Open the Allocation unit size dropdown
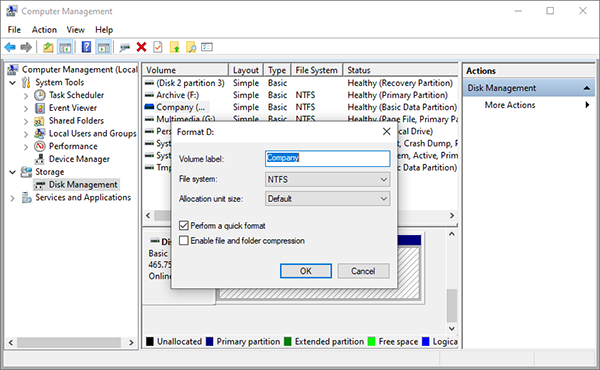 click(x=328, y=199)
